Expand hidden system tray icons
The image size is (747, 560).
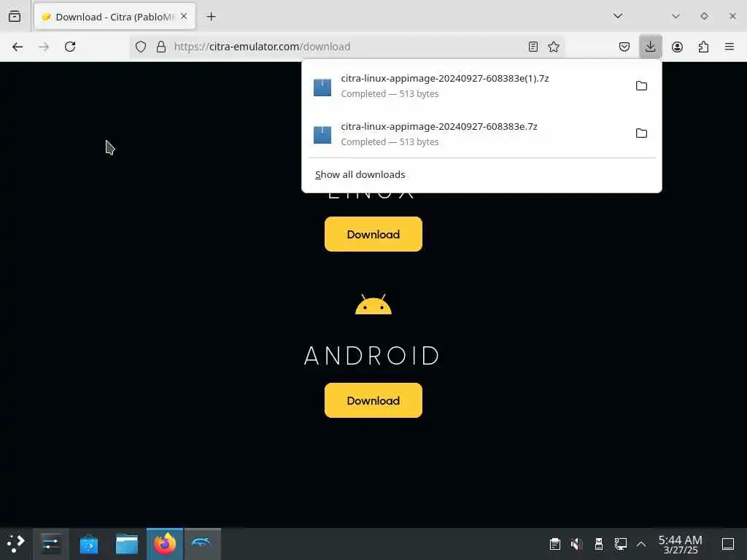coord(641,544)
